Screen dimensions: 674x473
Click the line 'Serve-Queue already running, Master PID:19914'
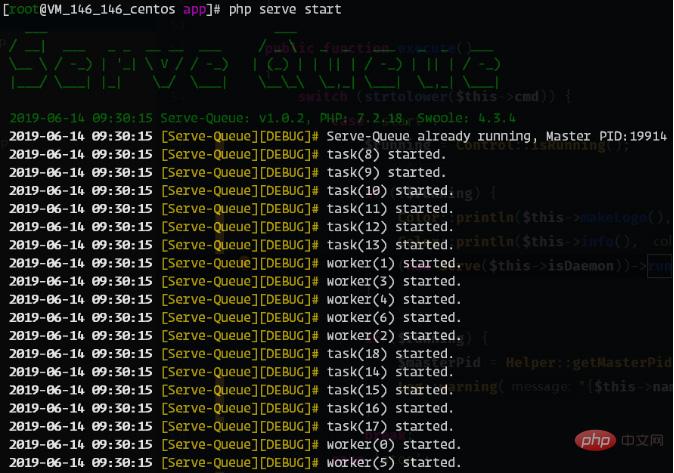pos(496,136)
